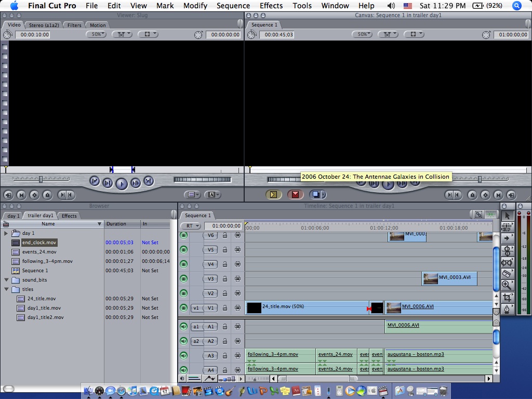The image size is (532, 399).
Task: Mute audio track A1
Action: [x=183, y=326]
